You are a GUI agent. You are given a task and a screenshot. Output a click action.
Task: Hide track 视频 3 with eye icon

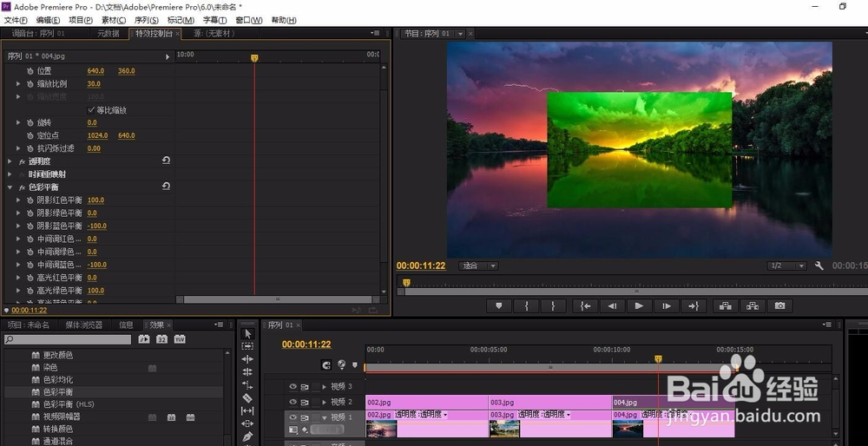tap(293, 387)
